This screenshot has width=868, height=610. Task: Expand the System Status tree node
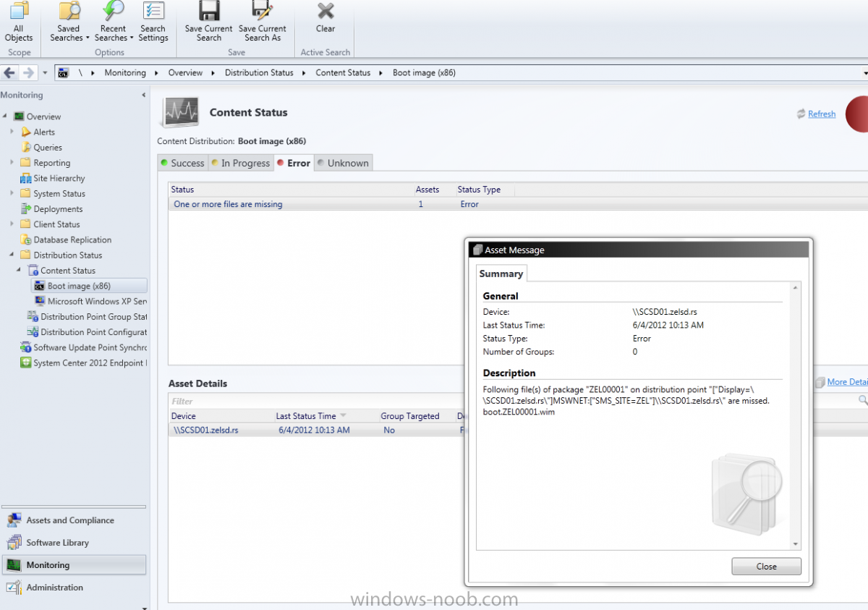tap(12, 193)
